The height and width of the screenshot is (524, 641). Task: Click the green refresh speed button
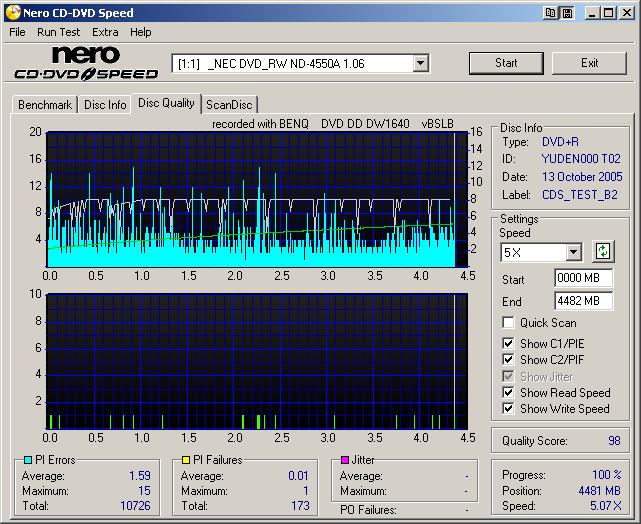click(x=603, y=251)
